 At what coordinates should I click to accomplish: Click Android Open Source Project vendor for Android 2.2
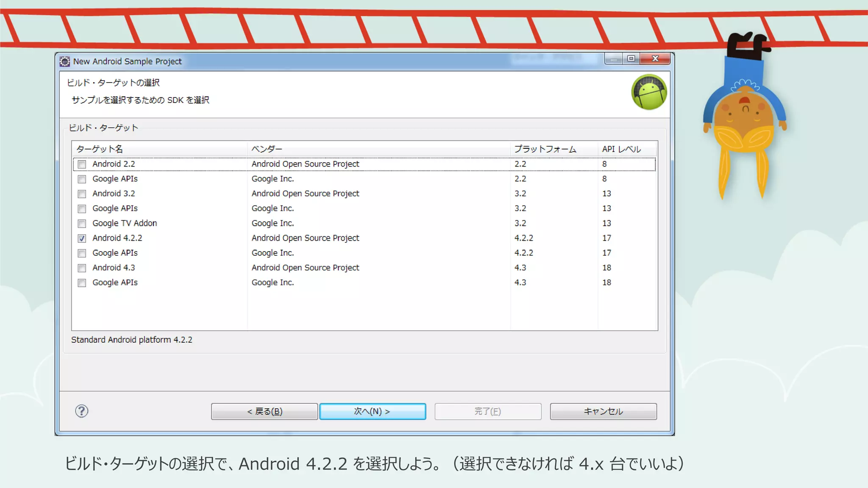point(305,164)
